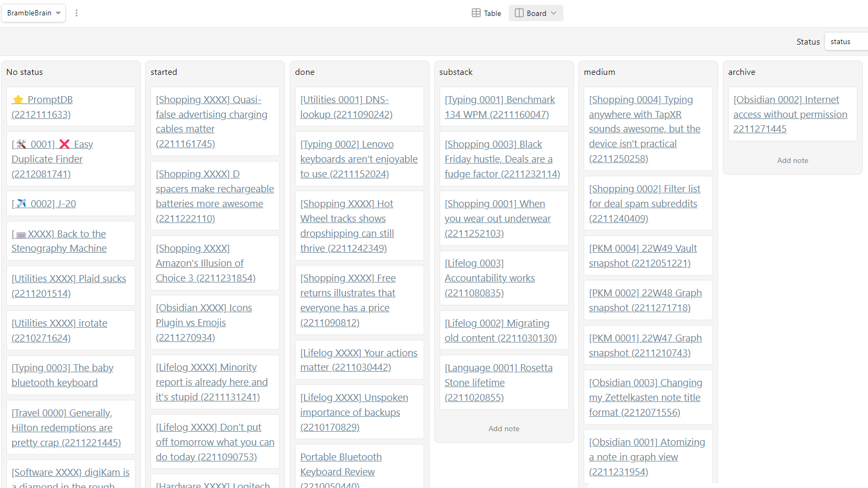This screenshot has width=868, height=488.
Task: Open the status field selector
Action: pyautogui.click(x=846, y=41)
